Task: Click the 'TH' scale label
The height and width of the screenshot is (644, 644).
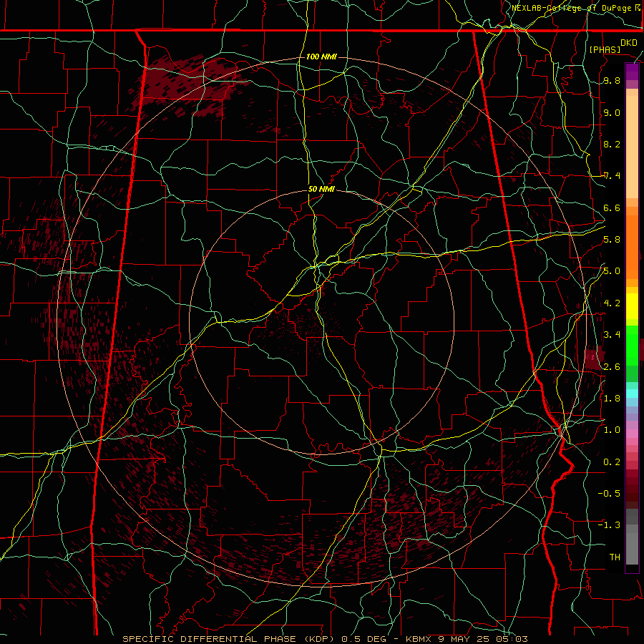Action: pos(615,557)
